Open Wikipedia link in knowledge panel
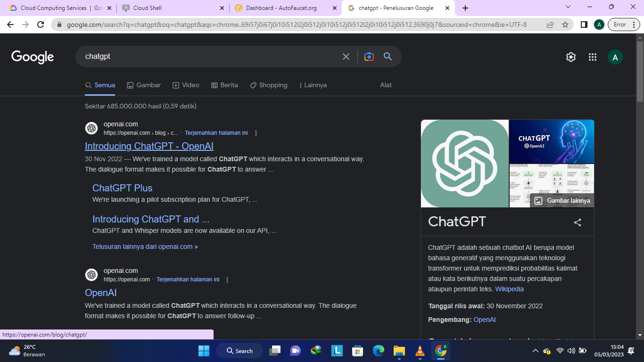644x362 pixels. click(509, 289)
